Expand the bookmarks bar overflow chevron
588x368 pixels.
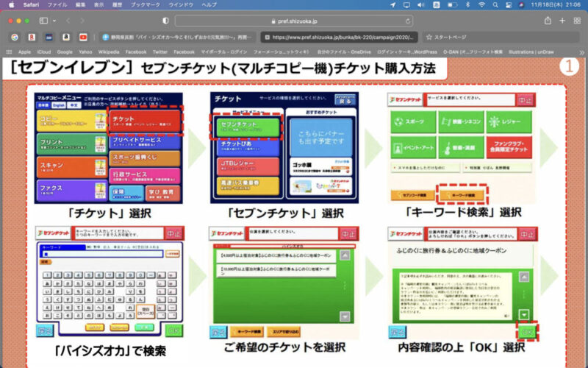tap(581, 52)
